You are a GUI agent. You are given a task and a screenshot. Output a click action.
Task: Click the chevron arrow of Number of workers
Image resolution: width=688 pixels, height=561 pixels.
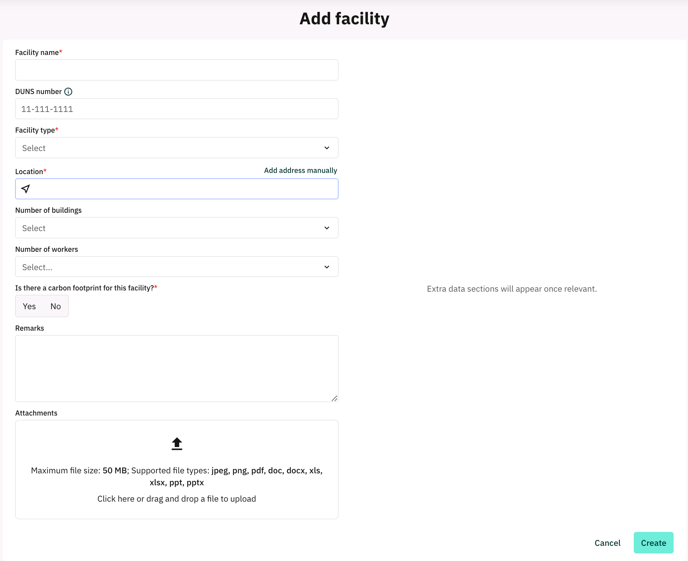pyautogui.click(x=326, y=267)
